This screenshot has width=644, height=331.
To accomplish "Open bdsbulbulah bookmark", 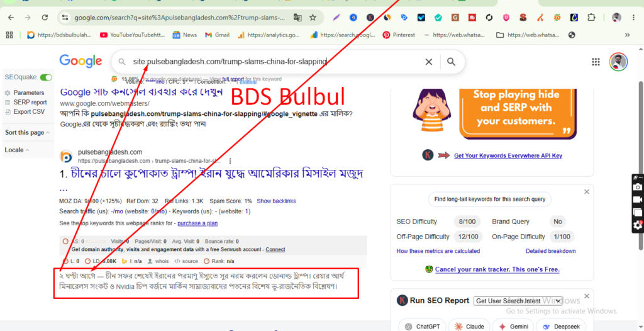I will coord(60,35).
